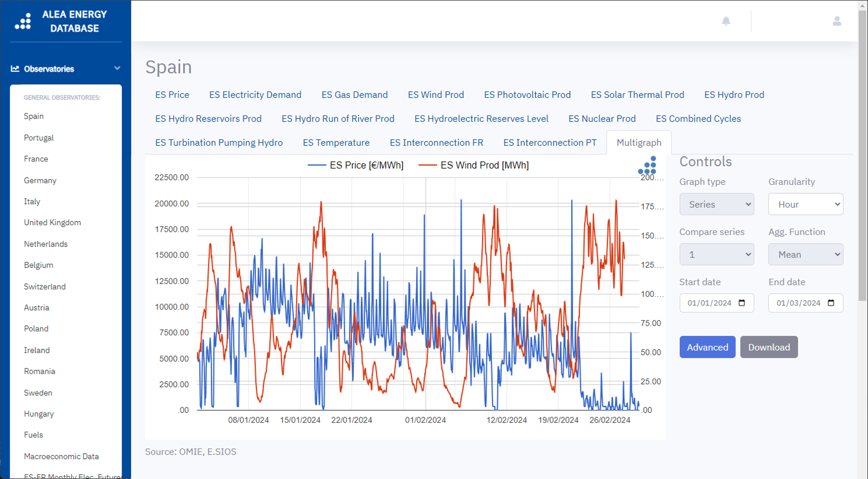Collapse the Observatories menu chevron

pyautogui.click(x=117, y=68)
